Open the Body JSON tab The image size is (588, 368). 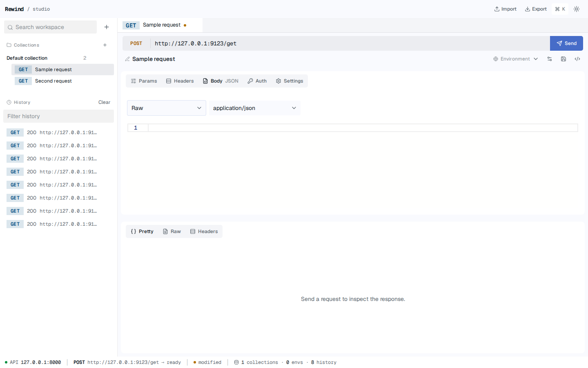coord(220,81)
